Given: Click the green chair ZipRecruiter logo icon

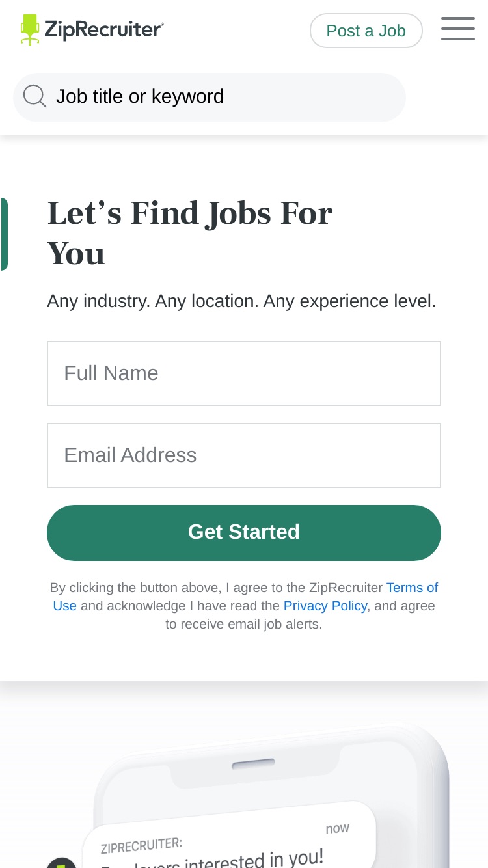Looking at the screenshot, I should 30,30.
